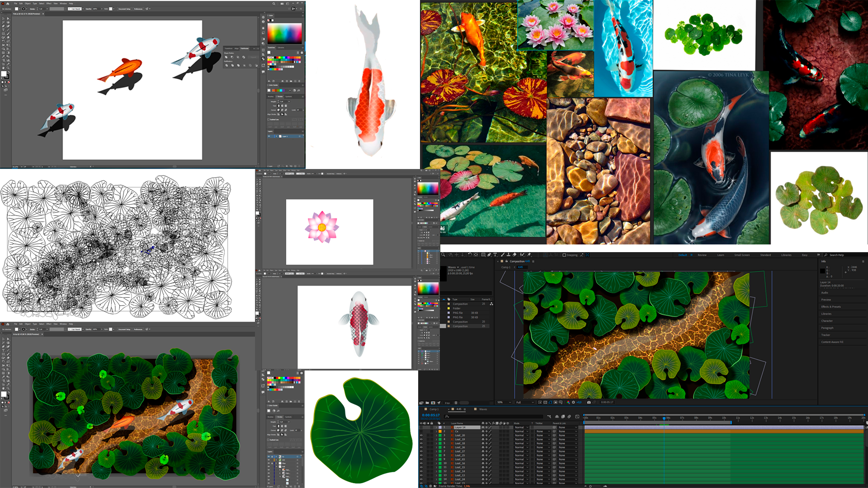Click the color spectrum in top-left Illustrator window
868x488 pixels.
coord(284,33)
